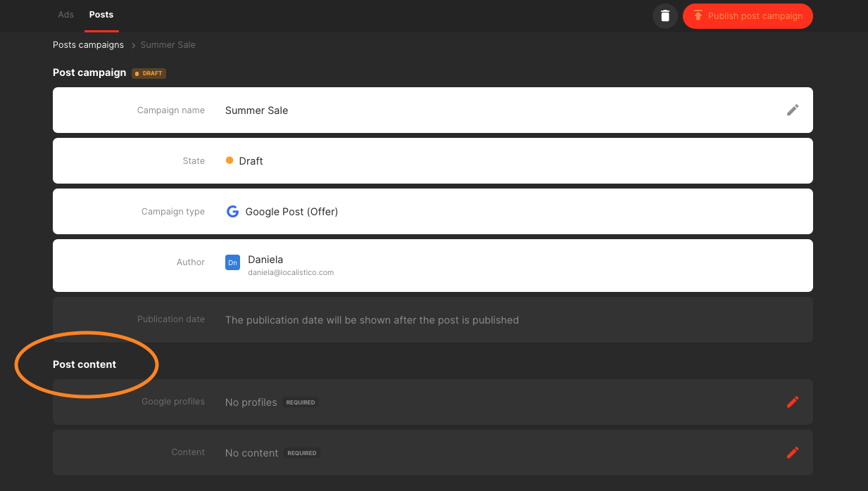
Task: Click the daniela@localistico.com email
Action: coord(291,272)
